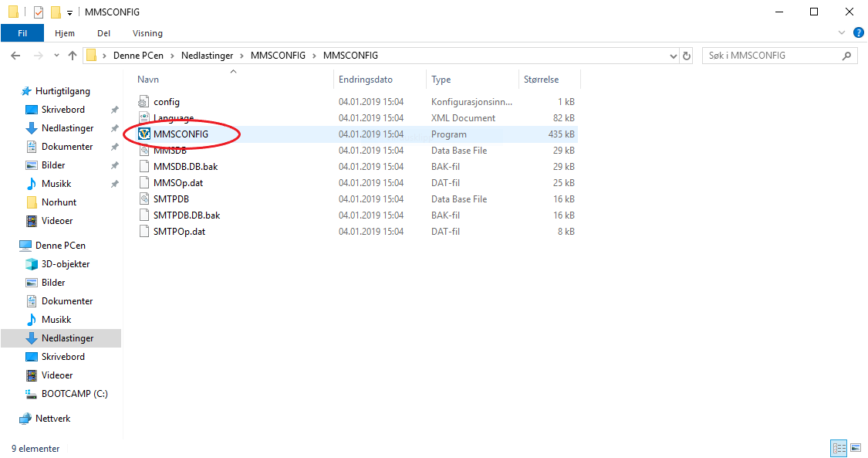Open Skrivebord under Denne PCen
This screenshot has width=868, height=458.
63,357
